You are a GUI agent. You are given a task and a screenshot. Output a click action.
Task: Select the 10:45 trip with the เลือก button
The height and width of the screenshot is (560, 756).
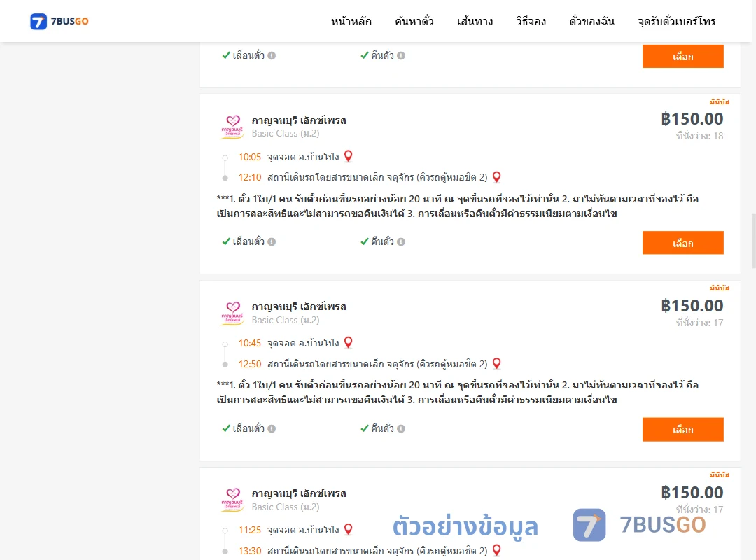point(682,429)
